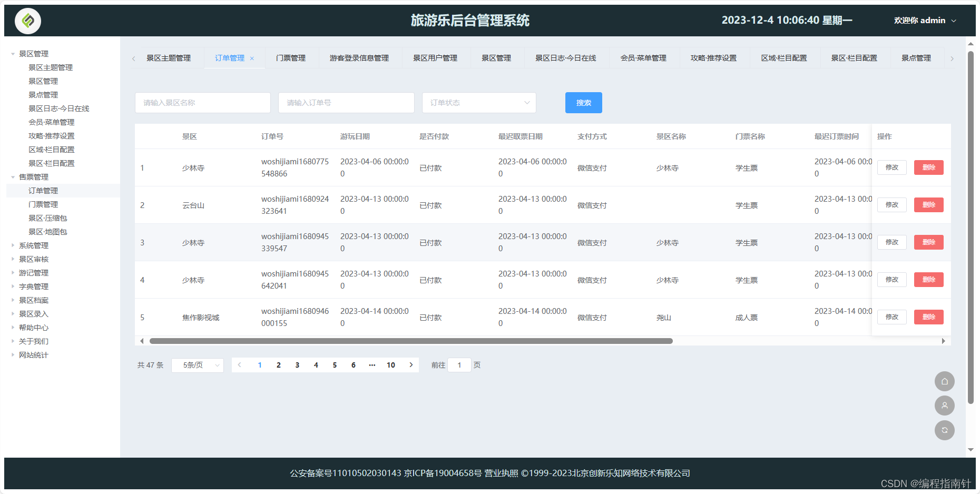Collapse the 景区管理 tree group
The height and width of the screenshot is (494, 980).
pos(13,54)
